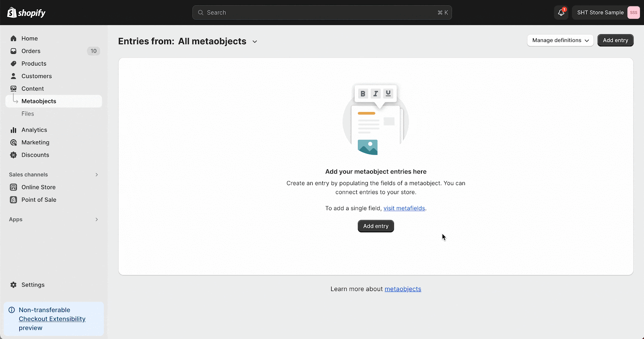Click the Online Store storefront icon

(x=13, y=187)
